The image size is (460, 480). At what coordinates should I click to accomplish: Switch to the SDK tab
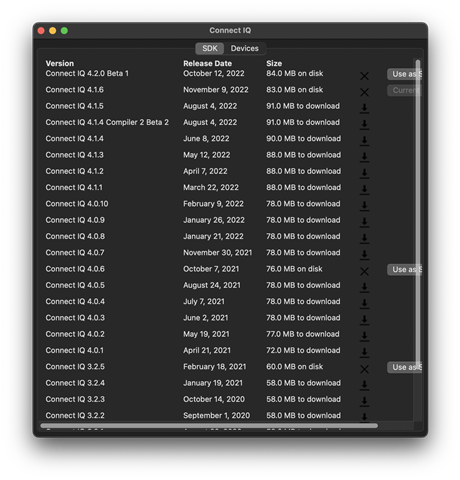click(x=210, y=48)
